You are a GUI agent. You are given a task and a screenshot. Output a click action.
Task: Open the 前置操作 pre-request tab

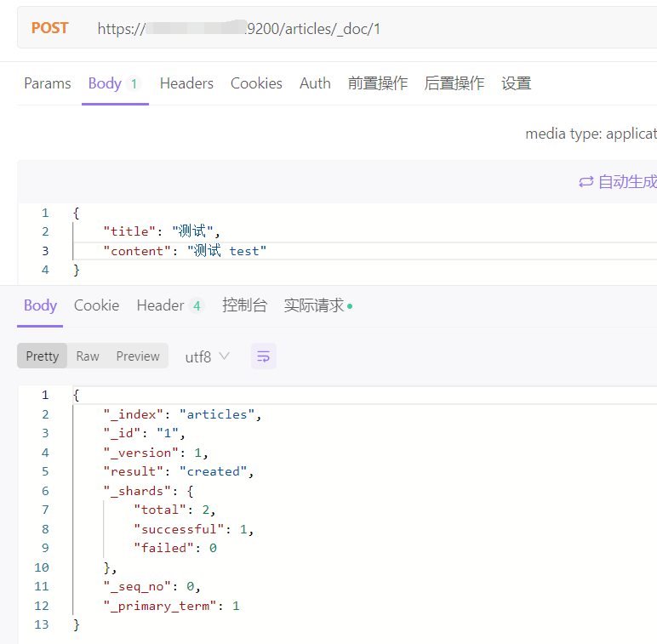tap(378, 83)
